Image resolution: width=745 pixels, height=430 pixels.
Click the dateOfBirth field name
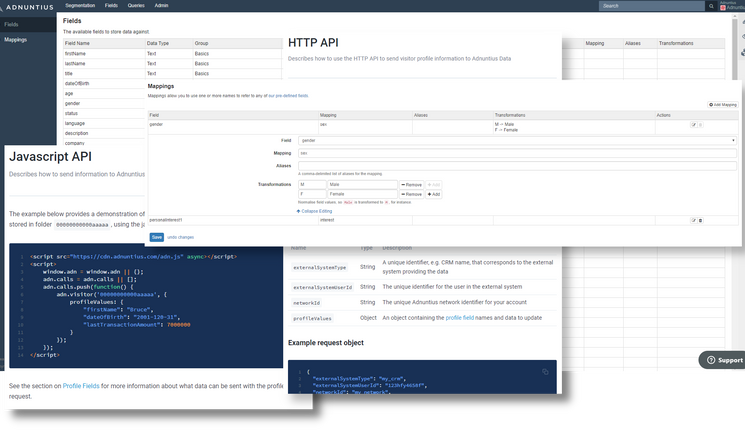pyautogui.click(x=77, y=84)
